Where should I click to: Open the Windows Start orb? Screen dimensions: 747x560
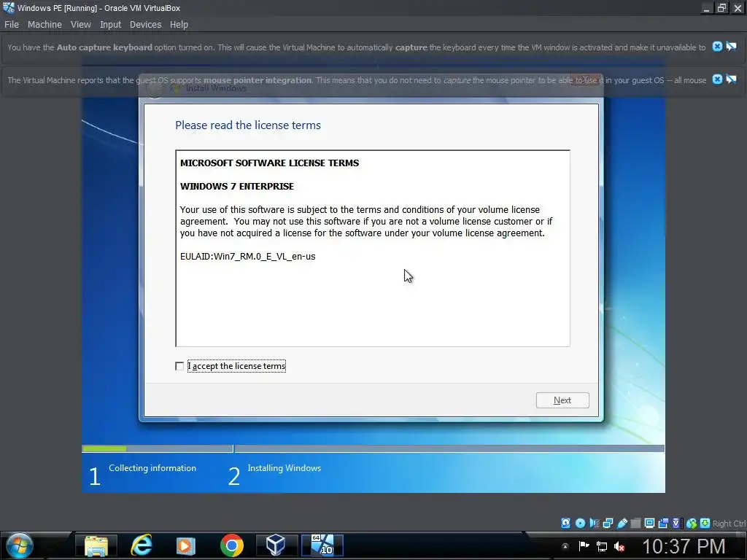click(20, 545)
